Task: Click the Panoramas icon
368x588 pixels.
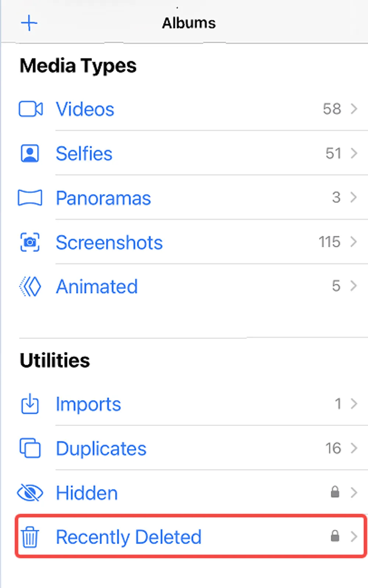Action: coord(30,198)
